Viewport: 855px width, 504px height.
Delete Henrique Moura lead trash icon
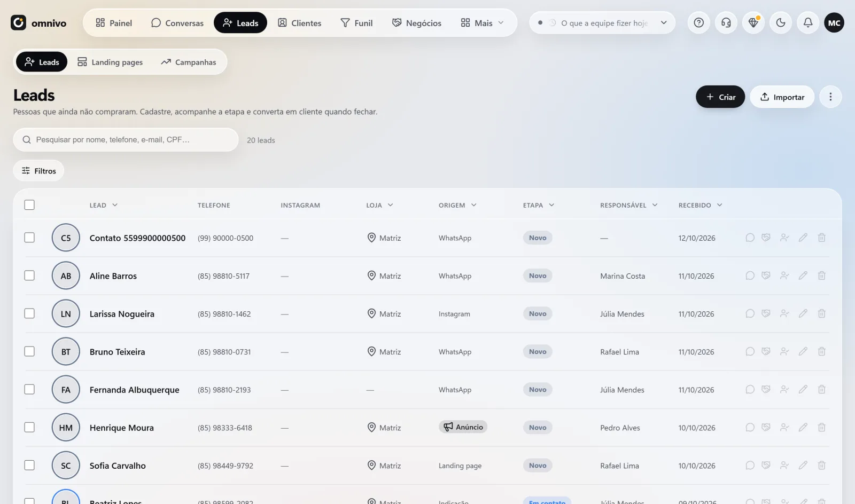point(821,427)
